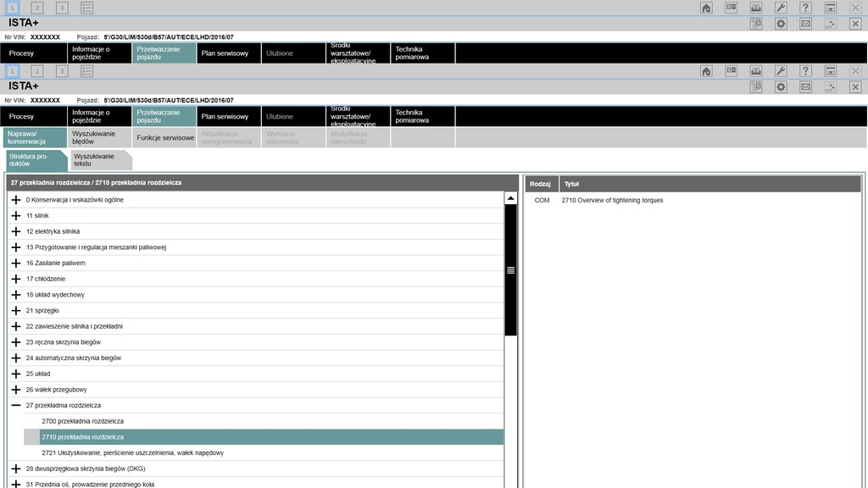Click the documents copy icon in the lower header
868x488 pixels.
756,86
